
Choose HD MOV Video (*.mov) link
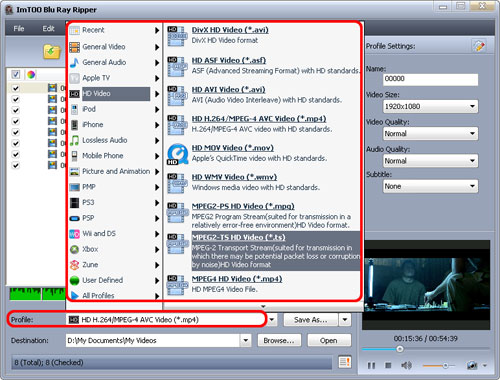(233, 148)
